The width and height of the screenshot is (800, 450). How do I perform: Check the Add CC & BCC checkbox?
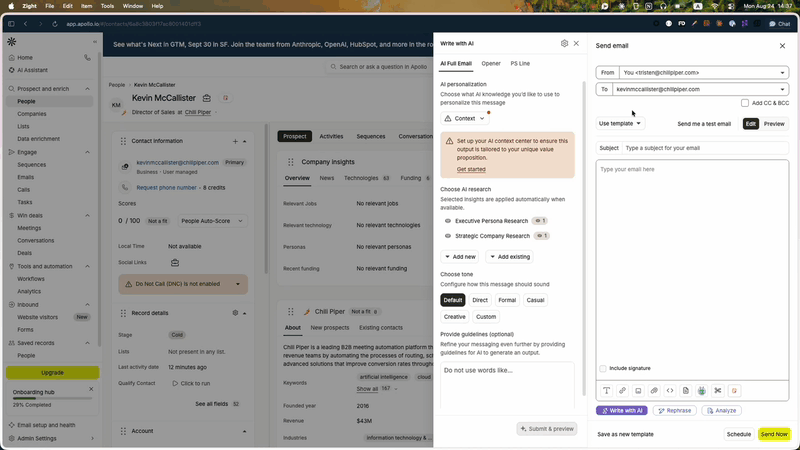pos(745,103)
